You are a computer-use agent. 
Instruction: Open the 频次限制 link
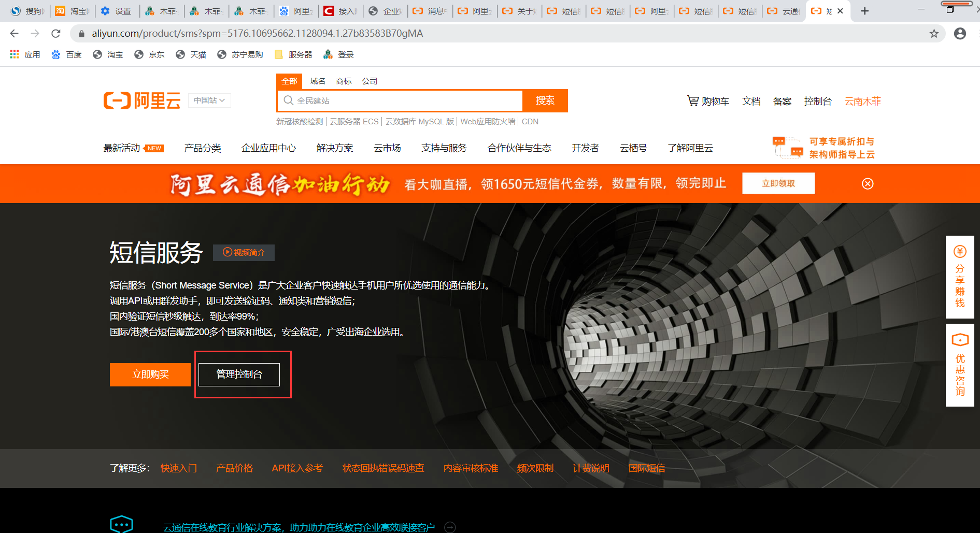point(535,468)
